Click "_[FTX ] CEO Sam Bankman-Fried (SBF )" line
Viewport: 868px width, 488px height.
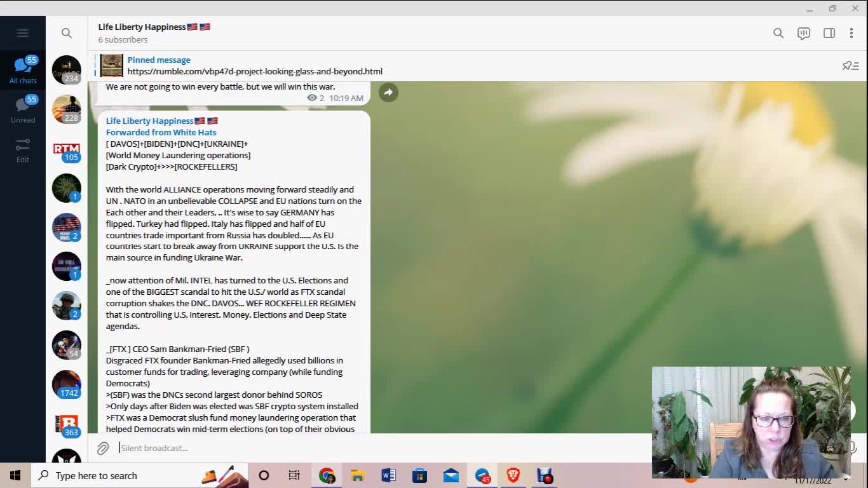point(178,349)
